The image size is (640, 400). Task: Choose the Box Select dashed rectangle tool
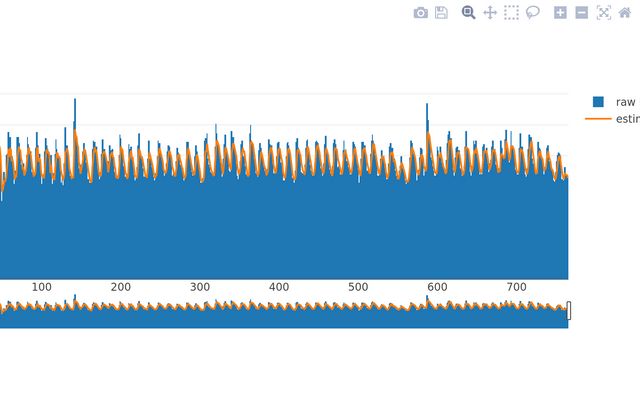[x=511, y=13]
